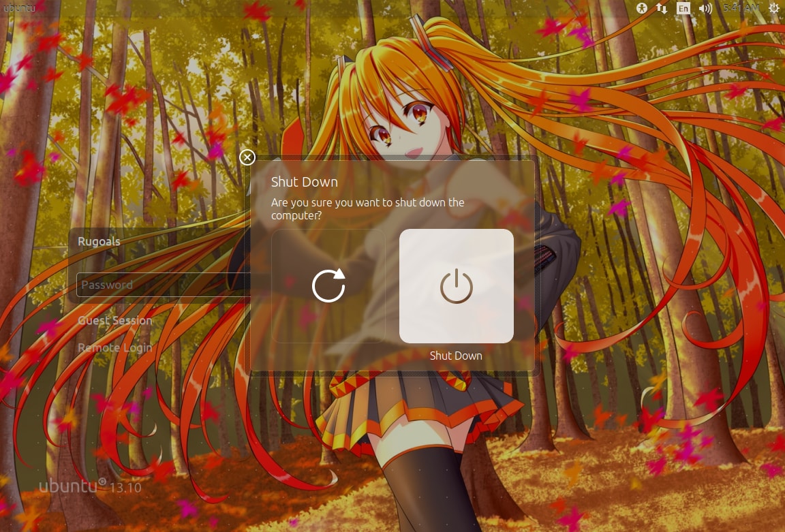The image size is (785, 532).
Task: Open the sound volume indicator
Action: click(x=705, y=8)
